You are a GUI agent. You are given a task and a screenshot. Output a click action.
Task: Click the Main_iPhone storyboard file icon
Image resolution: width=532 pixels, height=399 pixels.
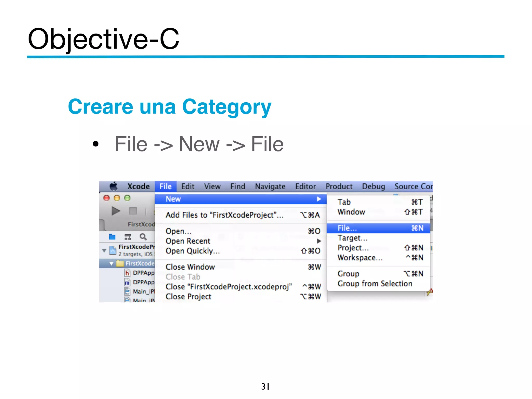[127, 291]
